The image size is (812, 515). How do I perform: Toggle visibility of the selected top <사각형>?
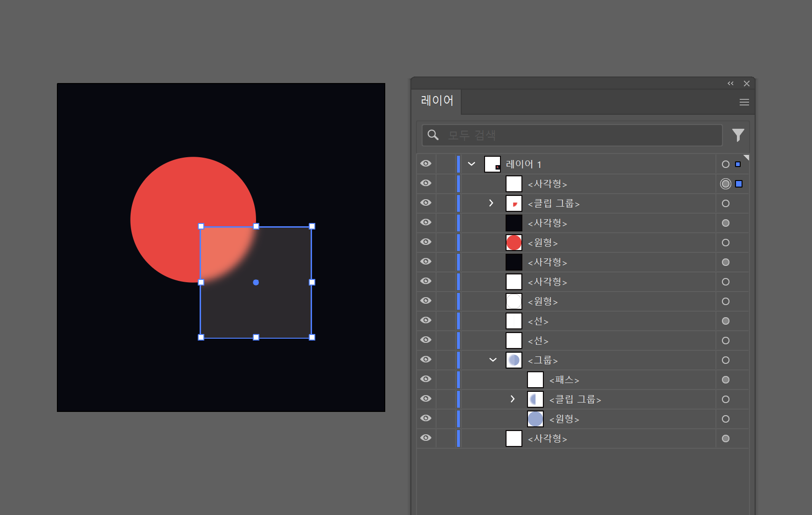tap(426, 183)
